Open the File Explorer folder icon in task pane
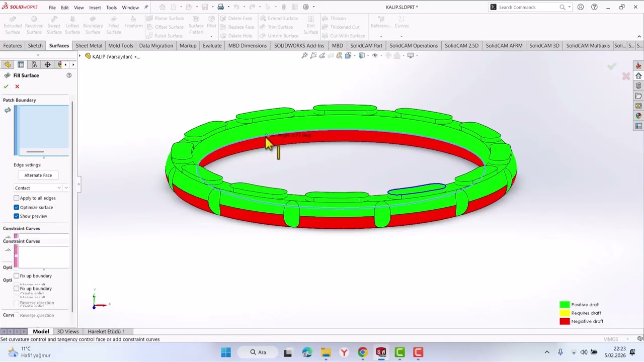The width and height of the screenshot is (644, 362). [x=638, y=96]
